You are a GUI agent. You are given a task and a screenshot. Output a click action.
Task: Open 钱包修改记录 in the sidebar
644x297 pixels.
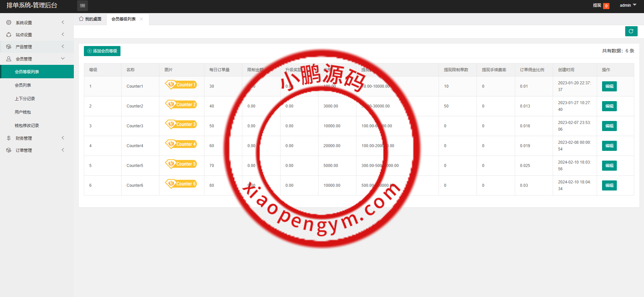point(27,126)
